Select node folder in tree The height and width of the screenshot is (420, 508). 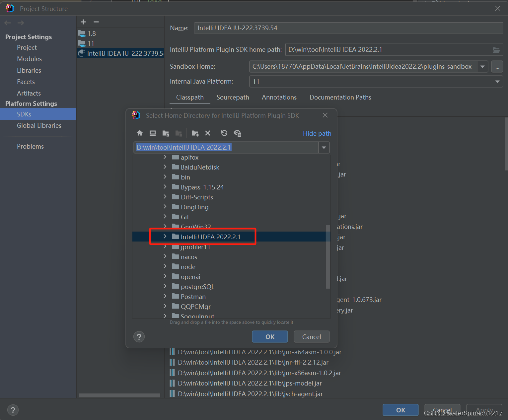(x=188, y=267)
